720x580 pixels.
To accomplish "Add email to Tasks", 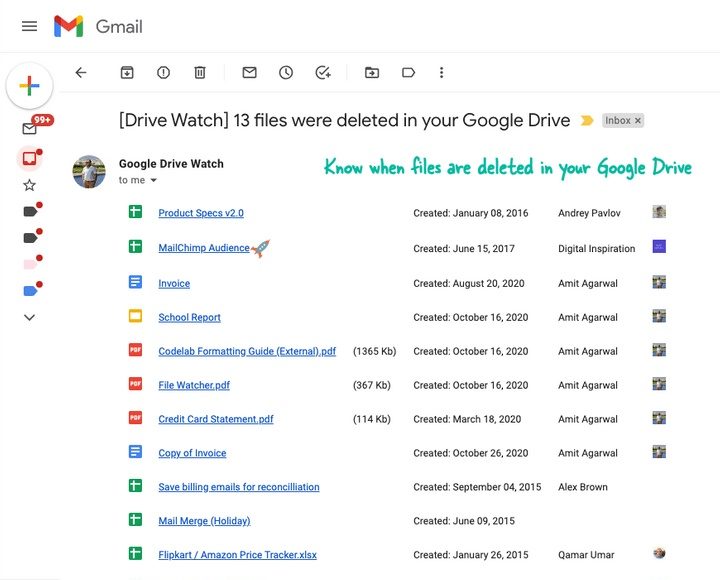I will coord(323,73).
